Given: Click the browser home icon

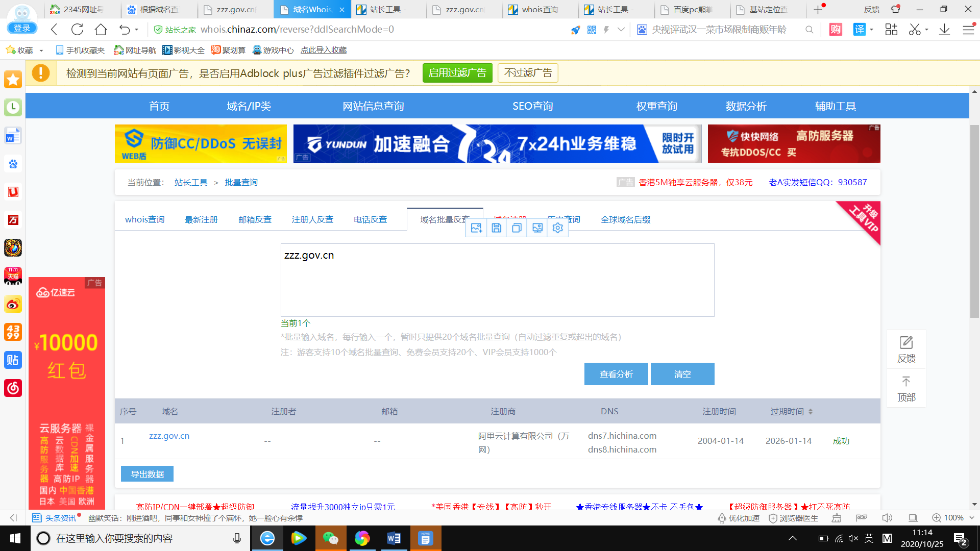Looking at the screenshot, I should click(x=101, y=30).
